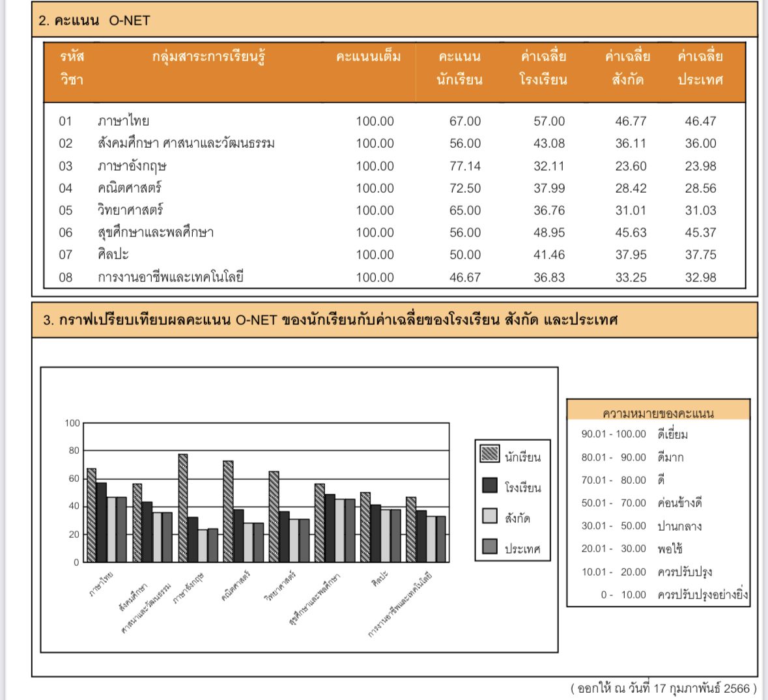768x700 pixels.
Task: Select 'สุขศึกษาและพลศึกษา' in the table
Action: [x=156, y=232]
